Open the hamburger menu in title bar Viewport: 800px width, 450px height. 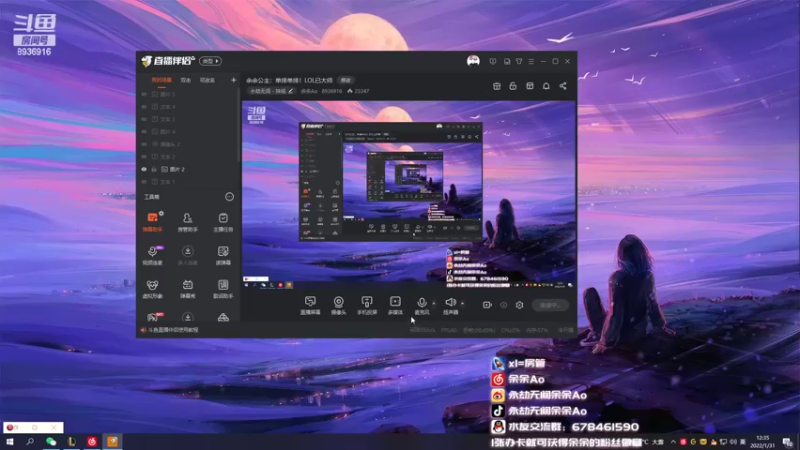tap(531, 61)
